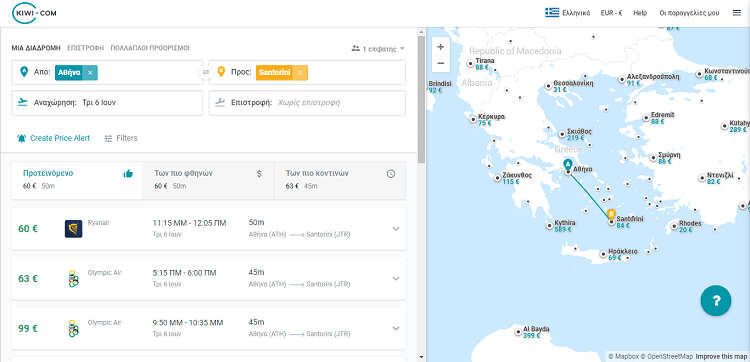This screenshot has width=750, height=362.
Task: Click the results list vertical scrollbar
Action: pyautogui.click(x=421, y=100)
